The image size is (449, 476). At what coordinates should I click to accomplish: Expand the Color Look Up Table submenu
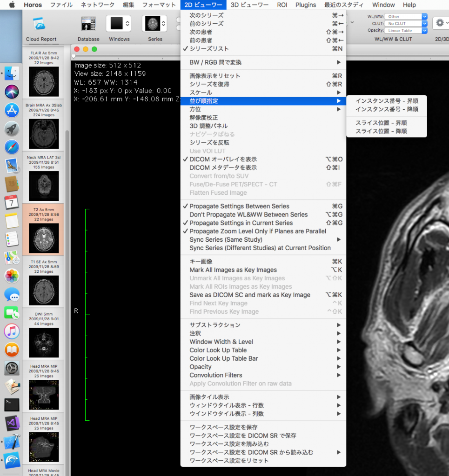[263, 350]
